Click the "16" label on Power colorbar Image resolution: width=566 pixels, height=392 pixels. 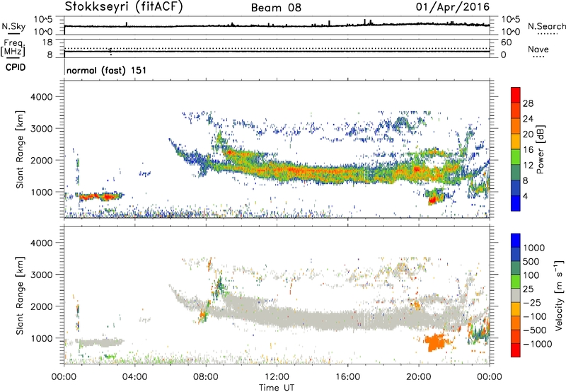[528, 150]
